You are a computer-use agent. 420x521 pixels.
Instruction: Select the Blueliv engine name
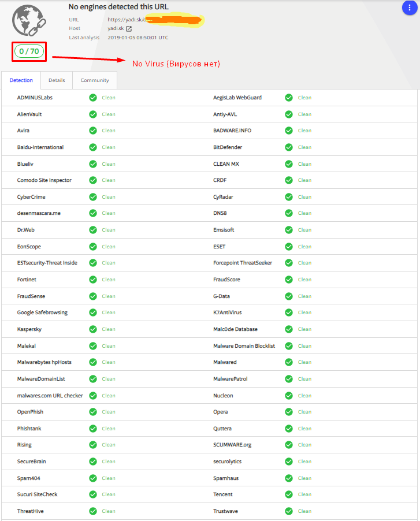coord(25,164)
